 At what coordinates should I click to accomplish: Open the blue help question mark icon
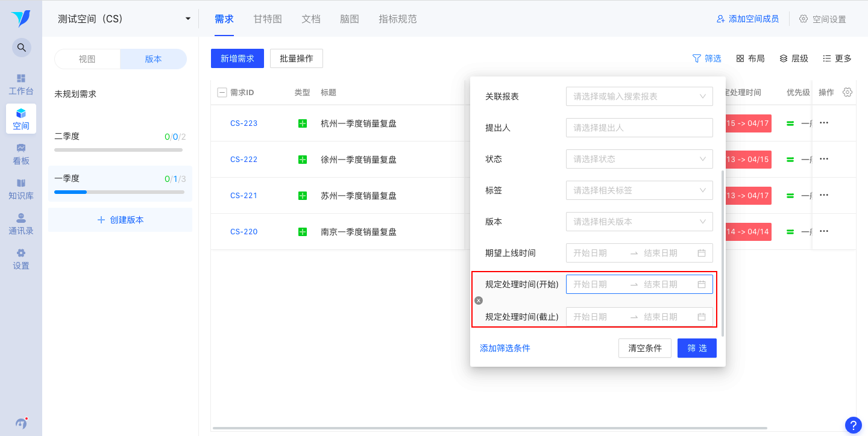coord(853,425)
